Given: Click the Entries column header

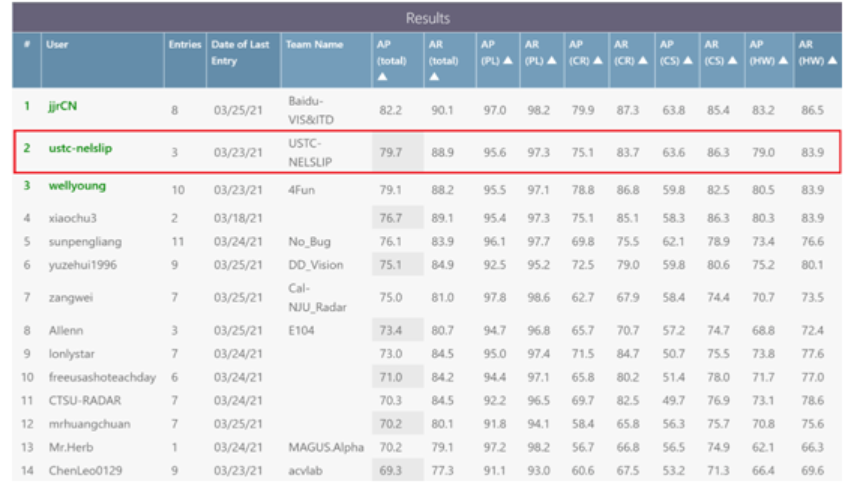Looking at the screenshot, I should click(x=185, y=45).
